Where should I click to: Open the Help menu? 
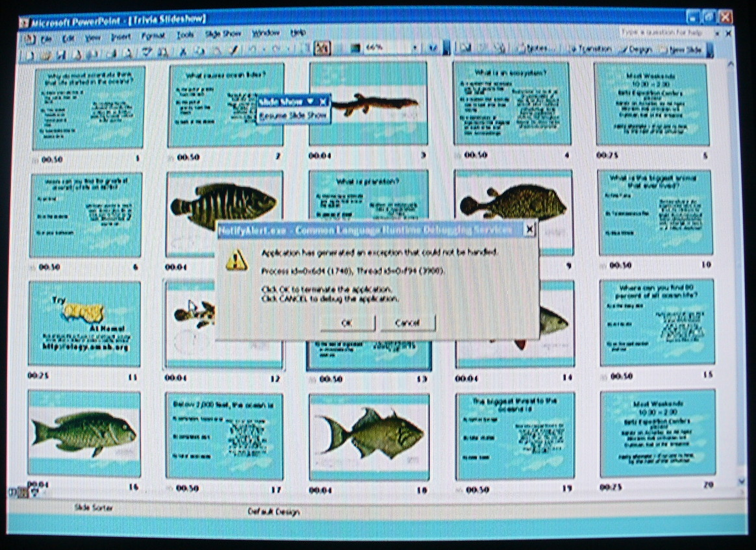298,32
